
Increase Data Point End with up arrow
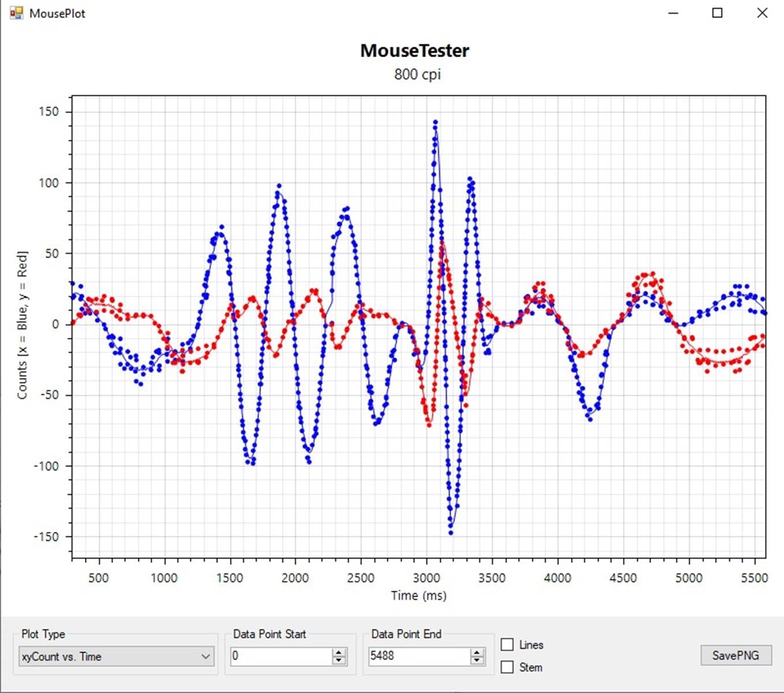click(477, 652)
